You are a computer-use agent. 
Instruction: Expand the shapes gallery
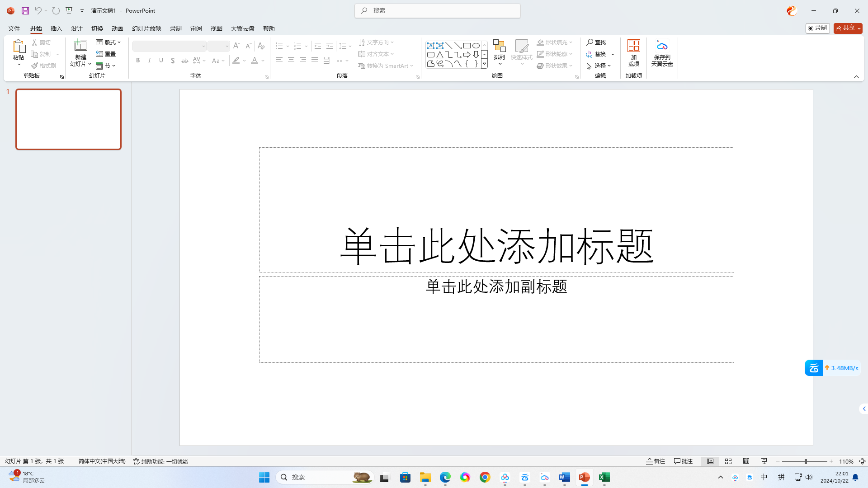pos(484,64)
